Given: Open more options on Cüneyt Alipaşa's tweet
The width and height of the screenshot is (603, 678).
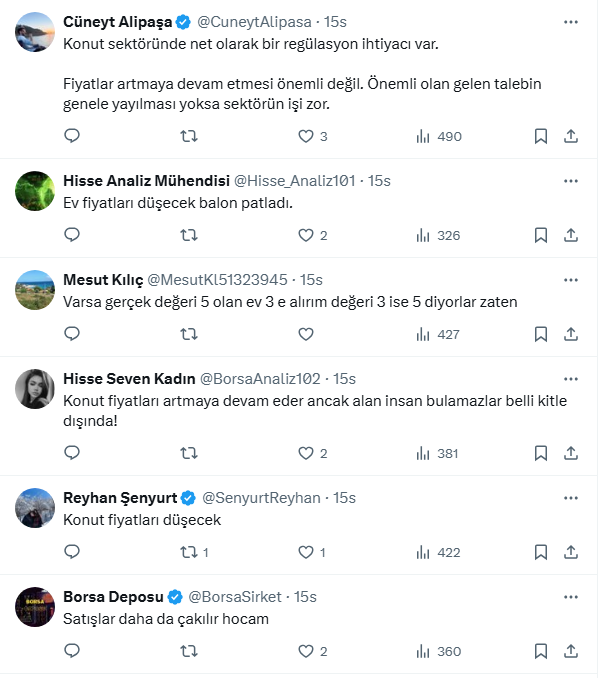Looking at the screenshot, I should point(571,21).
